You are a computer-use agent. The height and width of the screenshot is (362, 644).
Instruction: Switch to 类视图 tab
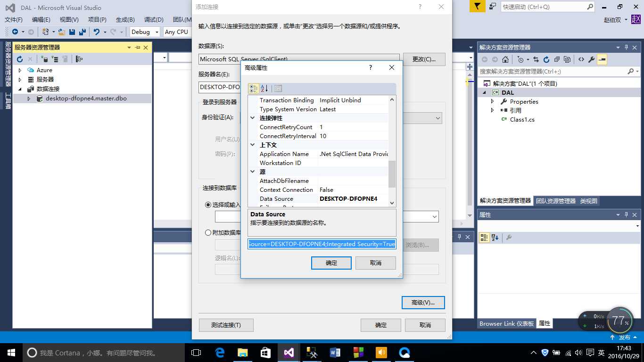tap(589, 201)
